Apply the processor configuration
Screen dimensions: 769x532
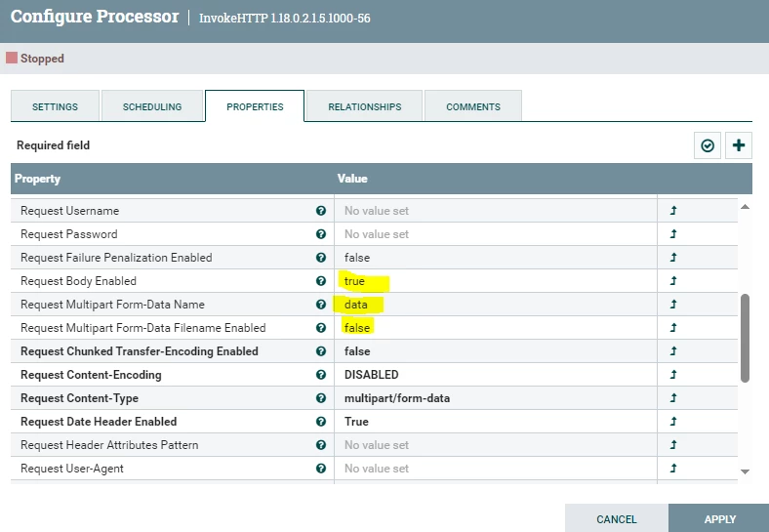pos(719,518)
